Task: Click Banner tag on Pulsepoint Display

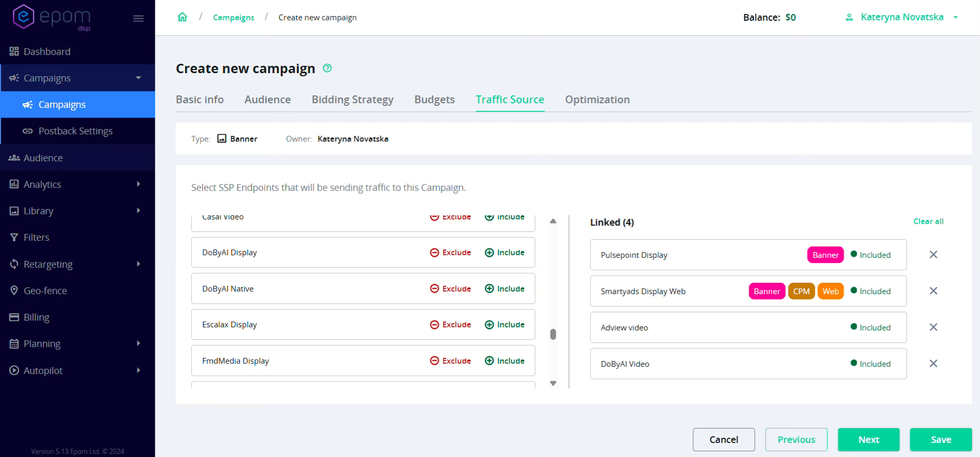Action: pos(825,255)
